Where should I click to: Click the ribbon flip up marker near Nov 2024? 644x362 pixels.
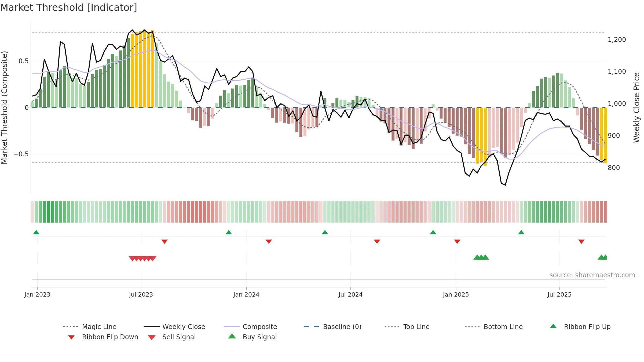(x=433, y=232)
